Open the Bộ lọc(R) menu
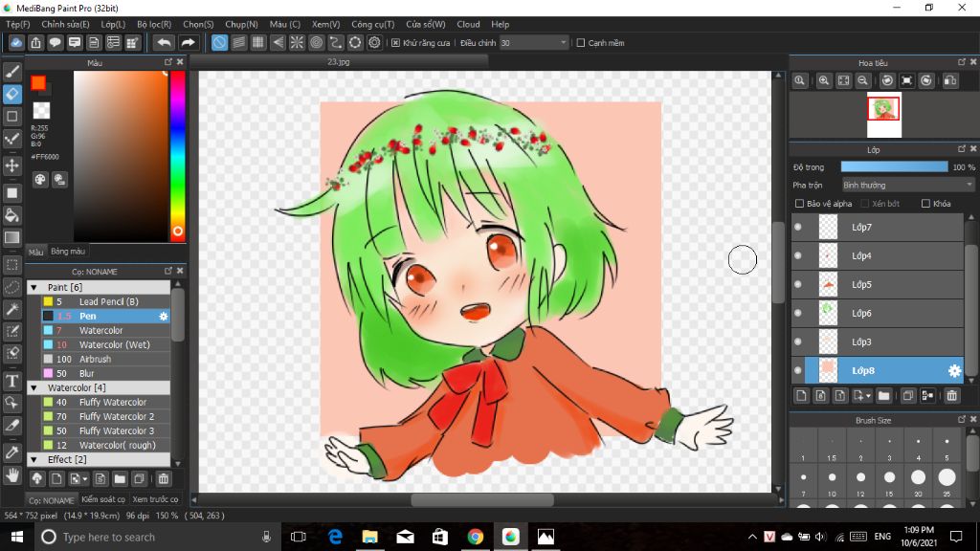 [154, 24]
